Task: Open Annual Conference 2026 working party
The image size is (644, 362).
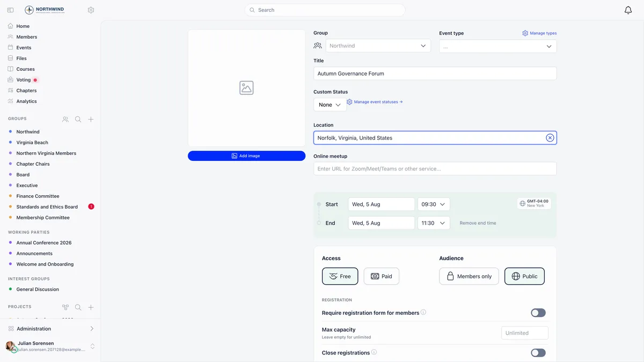Action: [x=44, y=243]
